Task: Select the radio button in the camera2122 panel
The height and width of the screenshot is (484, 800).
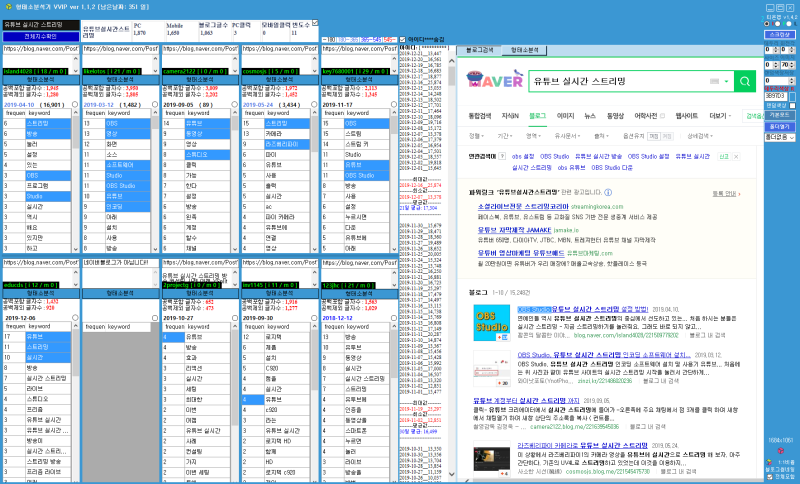Action: tap(235, 105)
